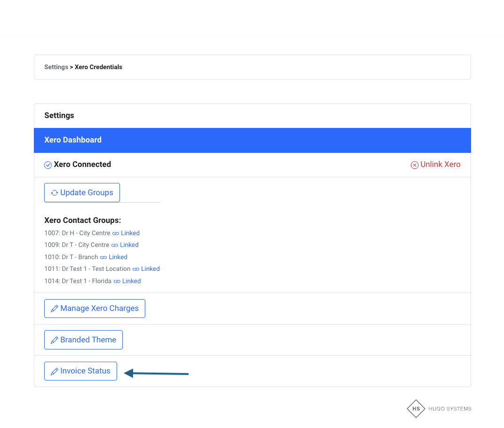Open Linked link for 1011 Dr Test 1
Viewport: 504px width, 428px height.
coord(150,269)
